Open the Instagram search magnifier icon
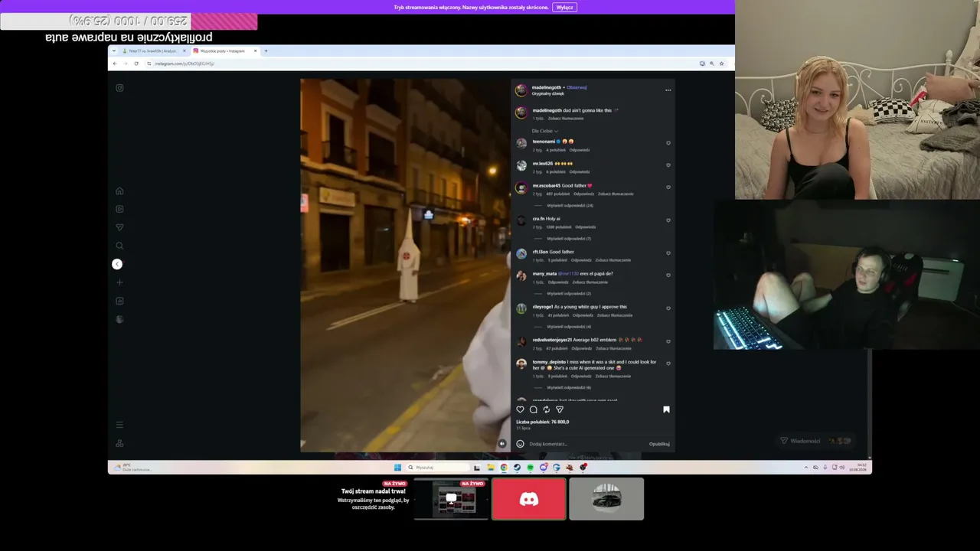This screenshot has width=980, height=551. pyautogui.click(x=119, y=246)
